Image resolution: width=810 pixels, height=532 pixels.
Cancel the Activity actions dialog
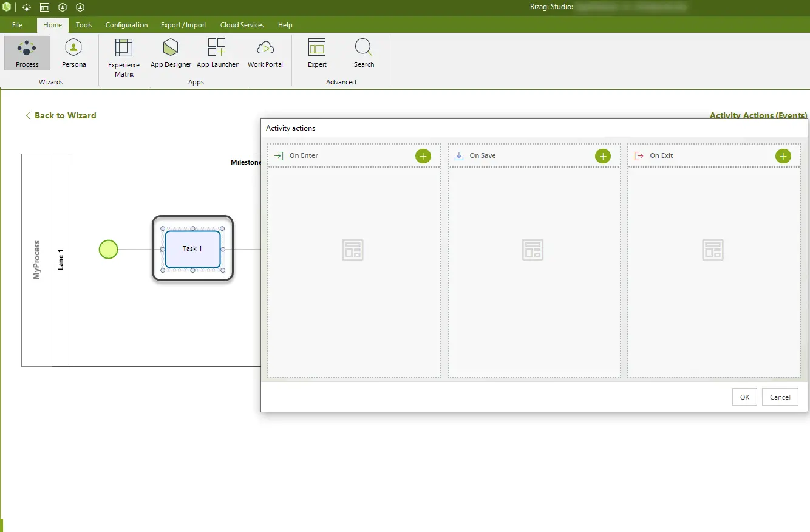click(x=780, y=397)
